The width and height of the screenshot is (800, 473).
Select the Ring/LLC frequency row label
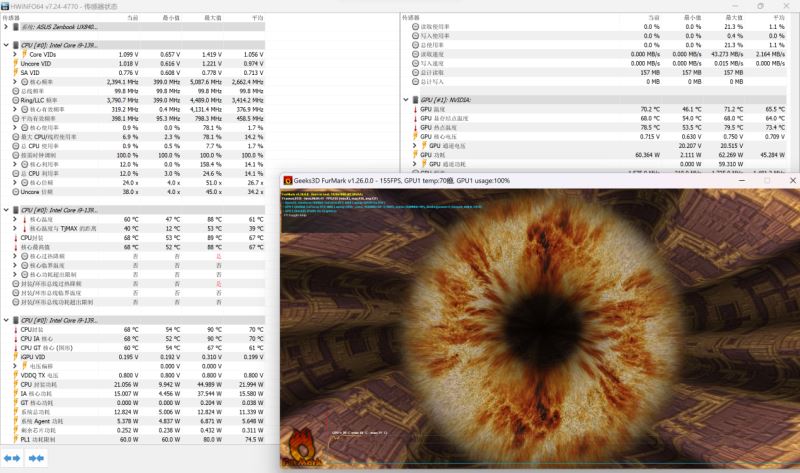[x=39, y=101]
